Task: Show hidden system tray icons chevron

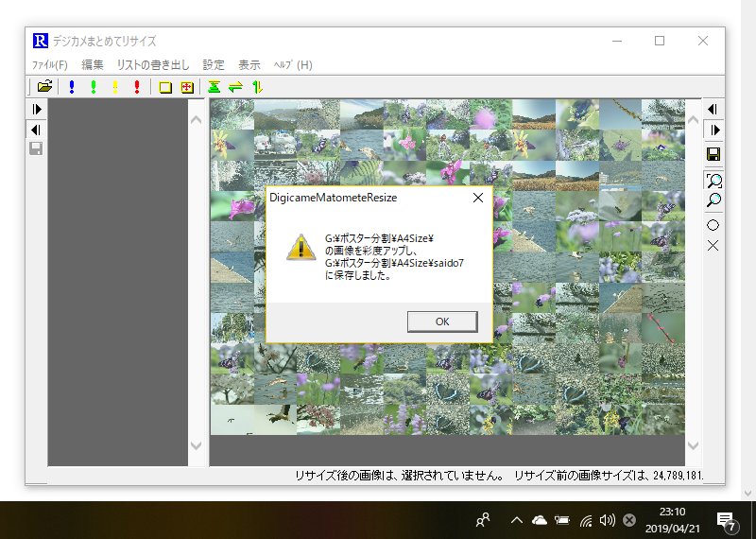Action: pyautogui.click(x=516, y=520)
